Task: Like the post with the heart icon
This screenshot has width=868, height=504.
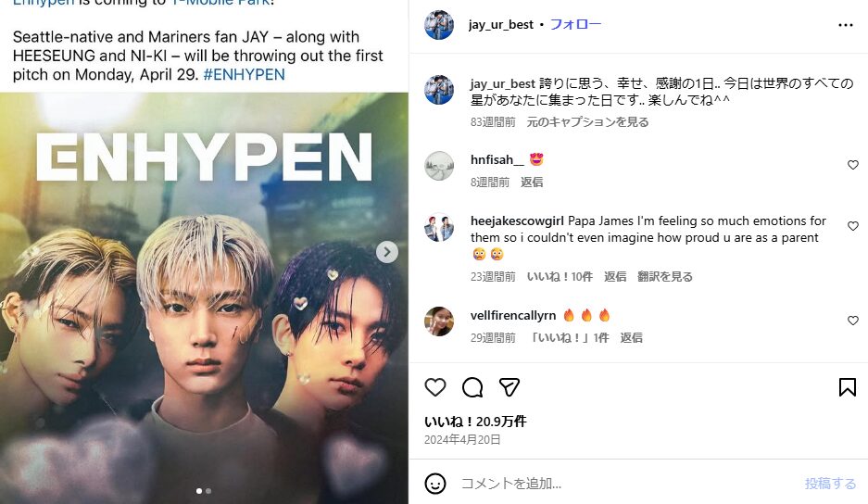Action: [x=435, y=387]
